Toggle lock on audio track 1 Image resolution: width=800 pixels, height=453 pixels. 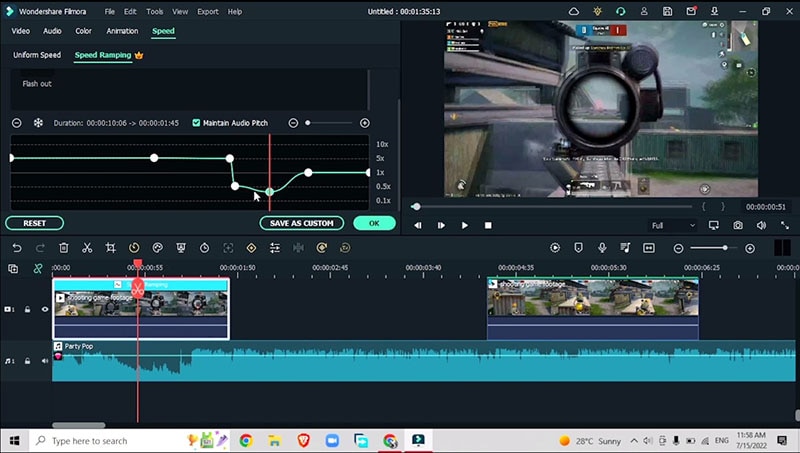tap(28, 361)
